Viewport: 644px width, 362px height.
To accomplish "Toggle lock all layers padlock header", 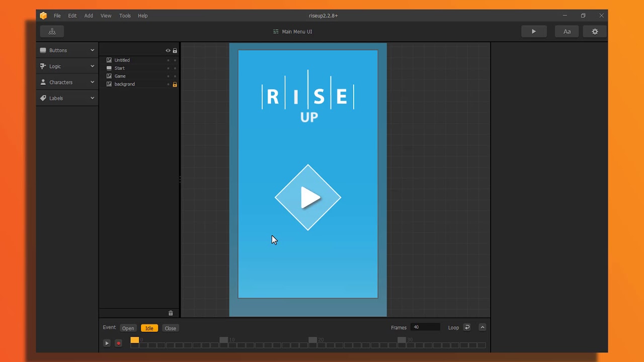I will (175, 51).
